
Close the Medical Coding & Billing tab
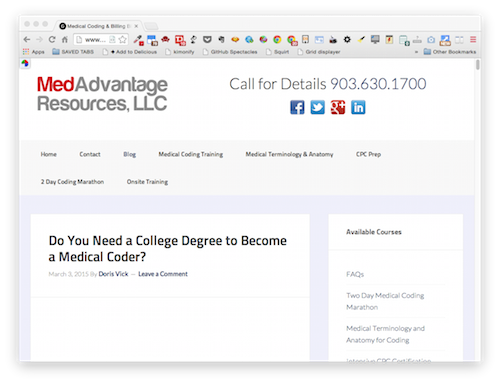[x=136, y=26]
